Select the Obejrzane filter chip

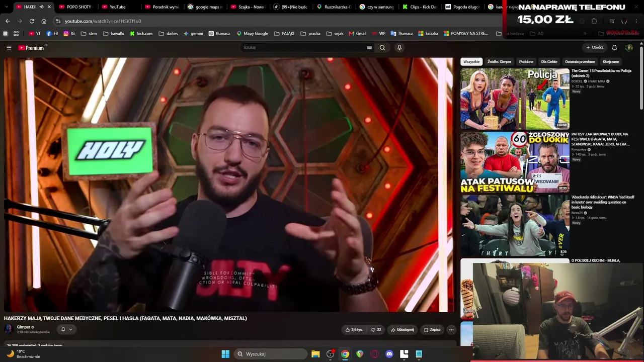[611, 62]
